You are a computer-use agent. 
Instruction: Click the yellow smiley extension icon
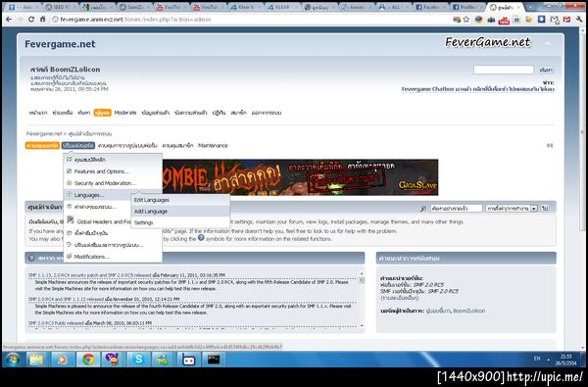point(529,20)
